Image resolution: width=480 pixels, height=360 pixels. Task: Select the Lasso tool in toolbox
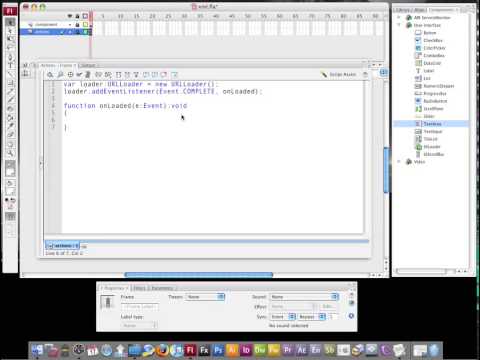click(x=10, y=48)
